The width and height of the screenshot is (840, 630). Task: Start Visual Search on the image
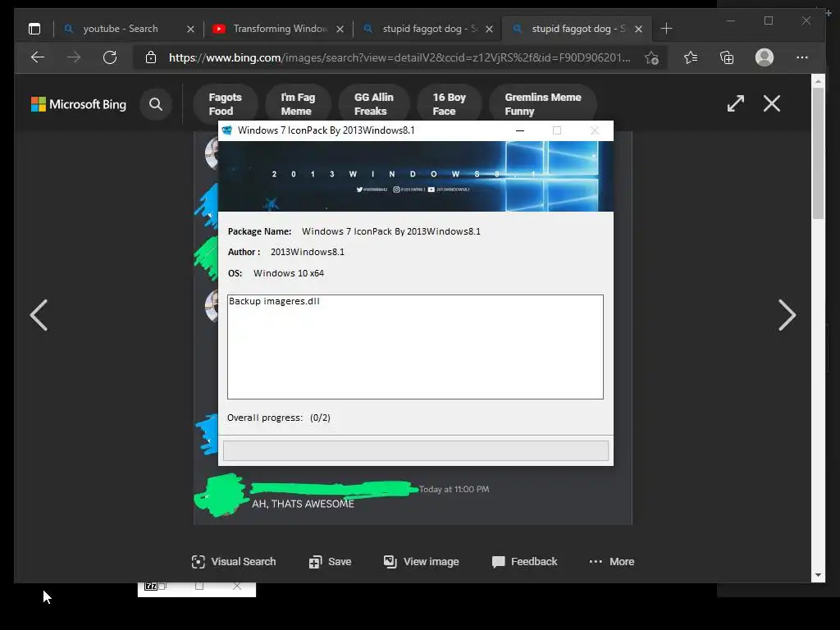click(234, 561)
